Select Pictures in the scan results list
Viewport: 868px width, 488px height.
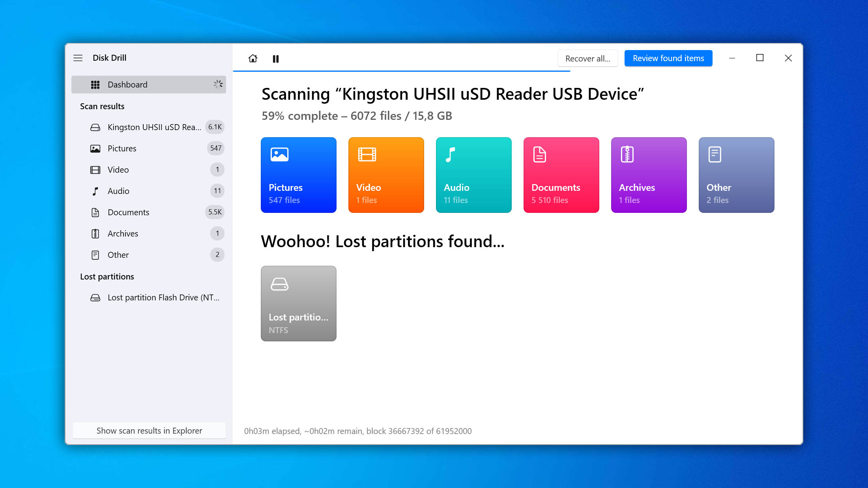click(x=149, y=149)
